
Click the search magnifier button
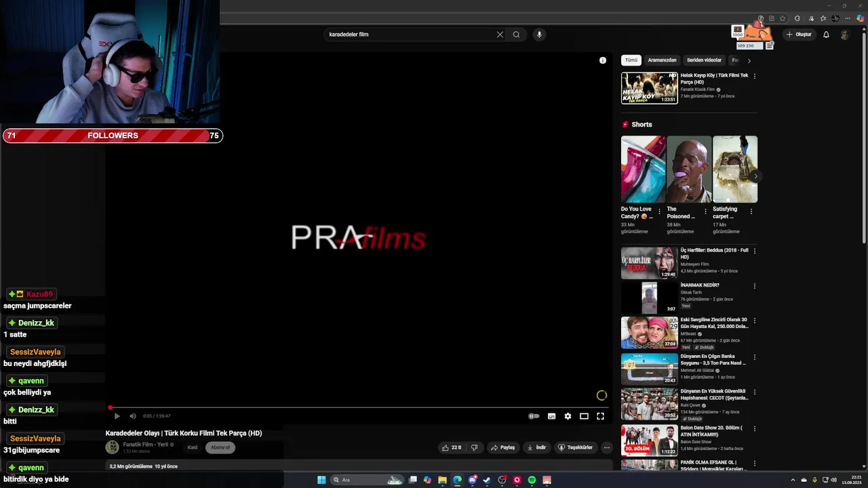(516, 35)
